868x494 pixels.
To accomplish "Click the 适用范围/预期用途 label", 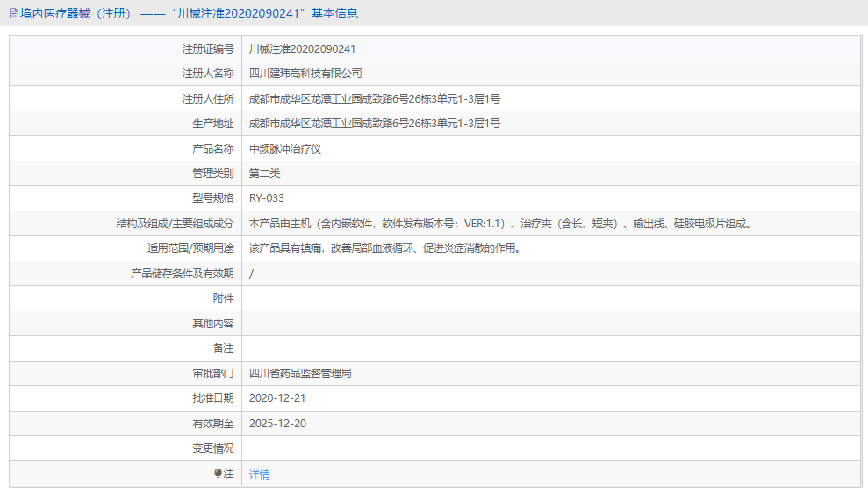I will 190,247.
